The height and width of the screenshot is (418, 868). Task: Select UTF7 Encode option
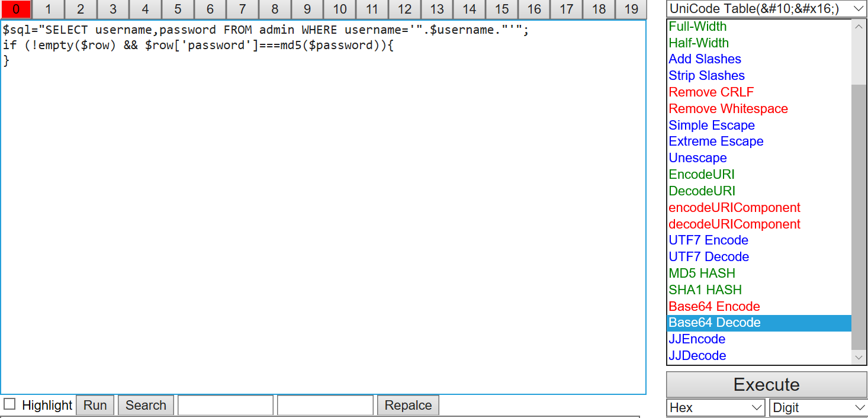tap(759, 240)
